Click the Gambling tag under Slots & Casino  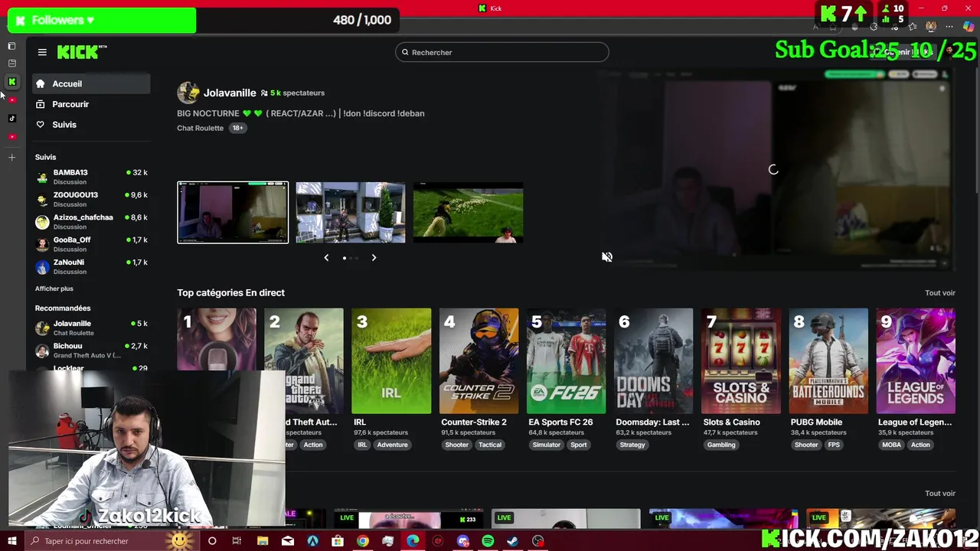point(721,445)
